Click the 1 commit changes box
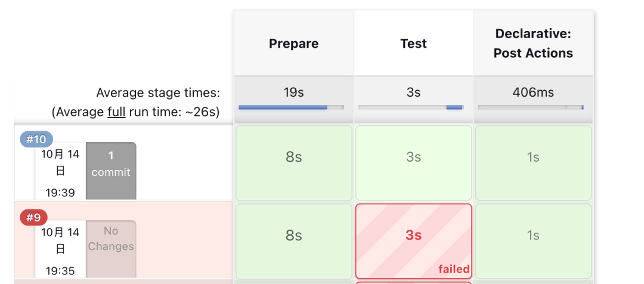Screen dimensions: 644x284 click(111, 171)
